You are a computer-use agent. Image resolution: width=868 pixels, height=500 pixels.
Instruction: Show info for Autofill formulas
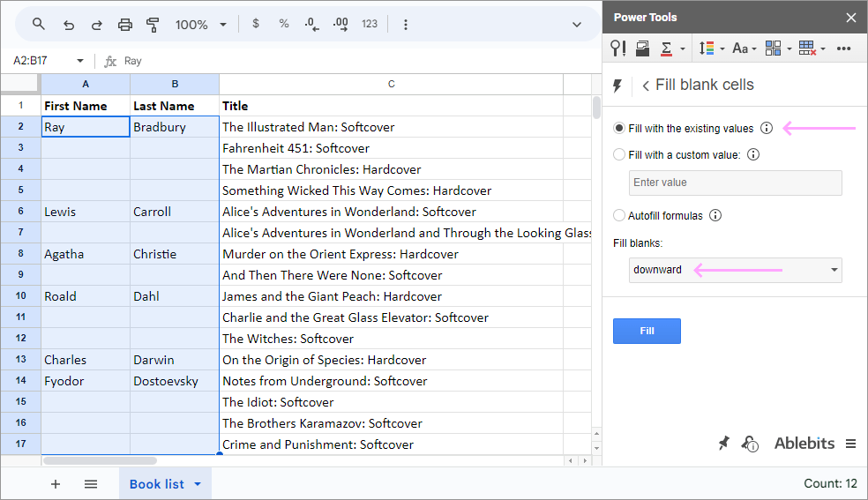pos(715,216)
